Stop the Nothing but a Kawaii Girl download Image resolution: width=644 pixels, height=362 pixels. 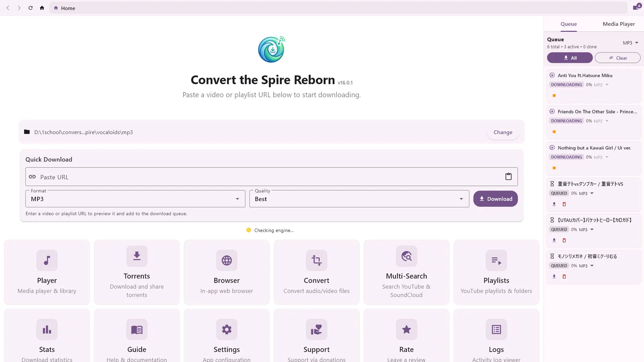[554, 168]
